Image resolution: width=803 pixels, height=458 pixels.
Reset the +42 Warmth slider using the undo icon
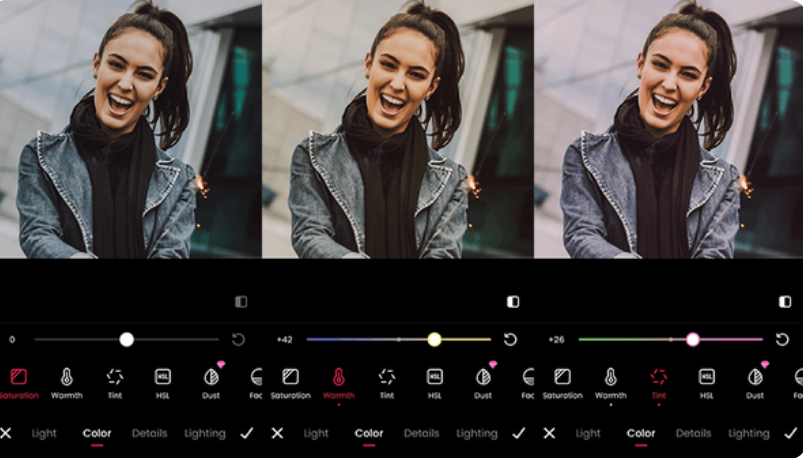(510, 340)
